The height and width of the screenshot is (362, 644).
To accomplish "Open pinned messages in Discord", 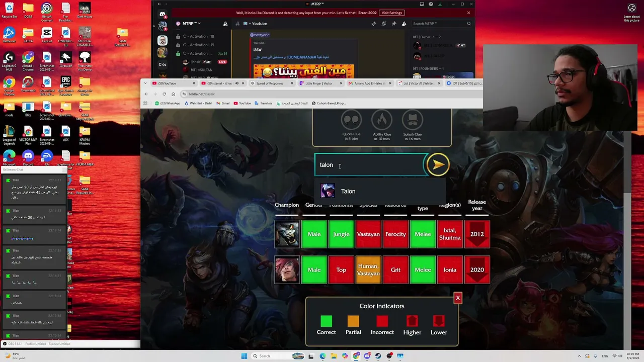I will 393,24.
